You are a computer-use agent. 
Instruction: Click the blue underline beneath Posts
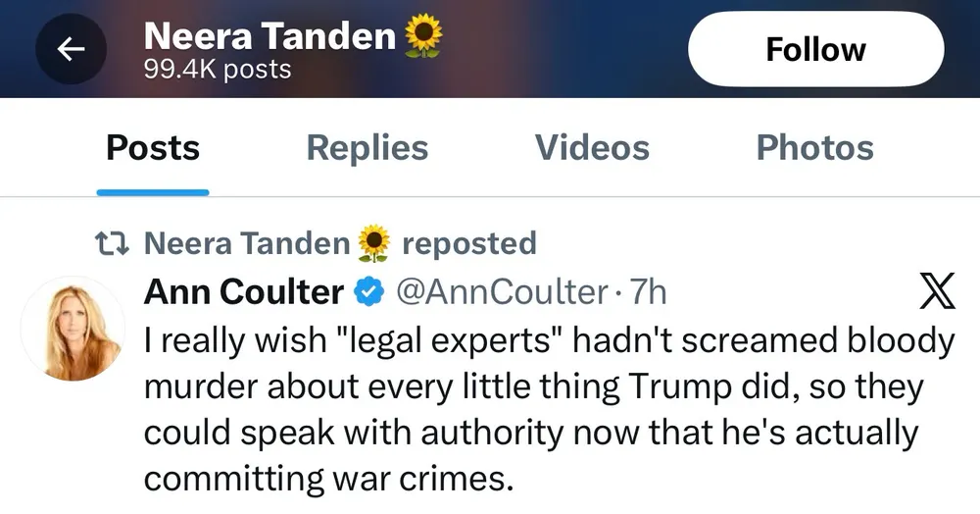click(x=153, y=191)
